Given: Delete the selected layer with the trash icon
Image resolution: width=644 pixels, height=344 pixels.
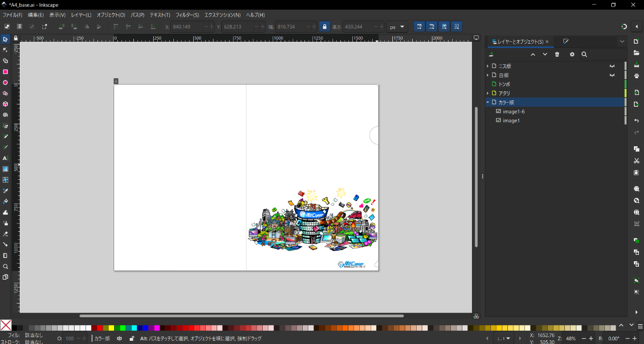Looking at the screenshot, I should [557, 54].
